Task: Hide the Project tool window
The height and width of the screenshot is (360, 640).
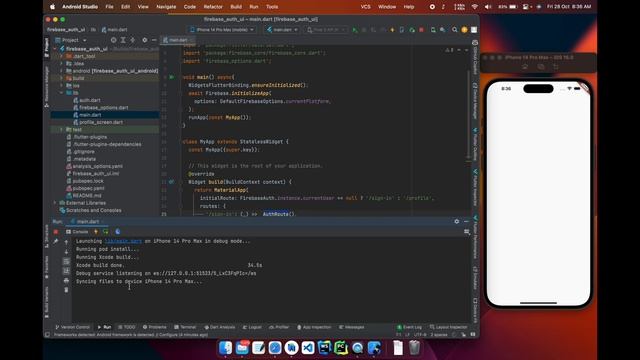Action: [154, 40]
